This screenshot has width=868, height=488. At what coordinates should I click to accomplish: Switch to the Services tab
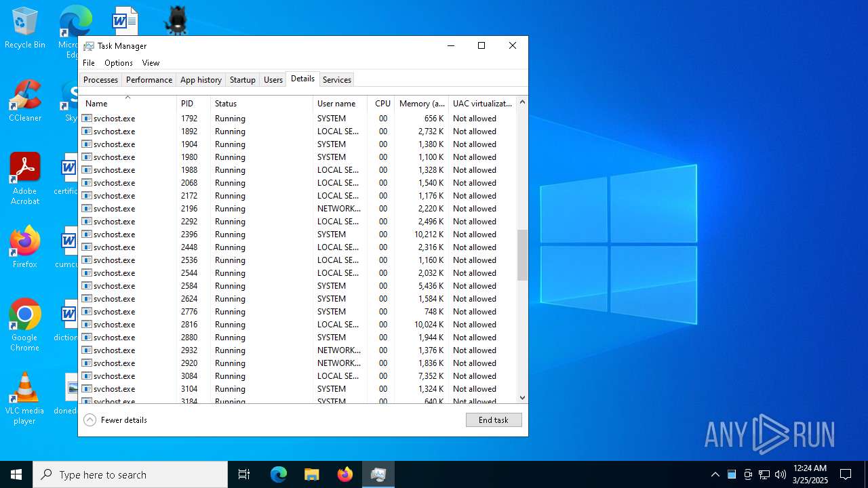[337, 80]
